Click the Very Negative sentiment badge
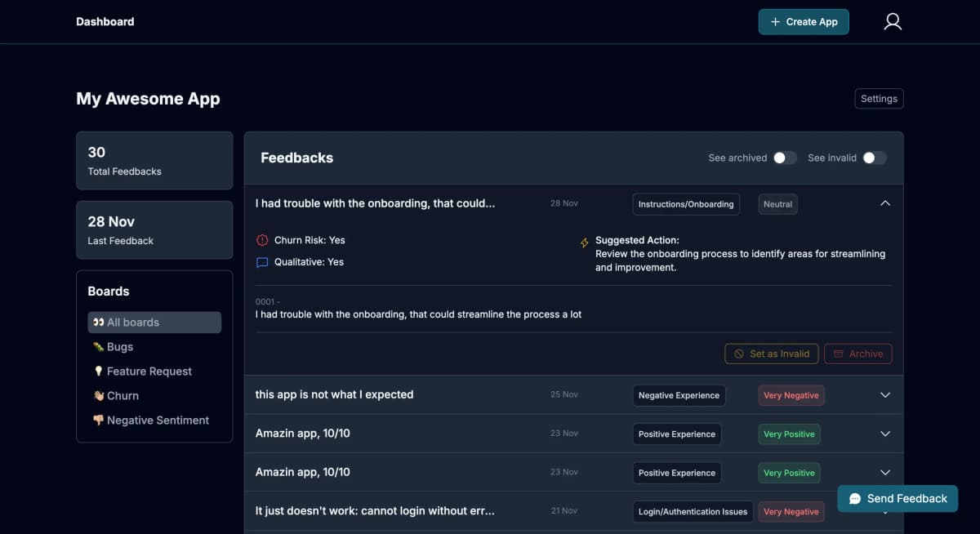This screenshot has height=534, width=980. pos(790,395)
